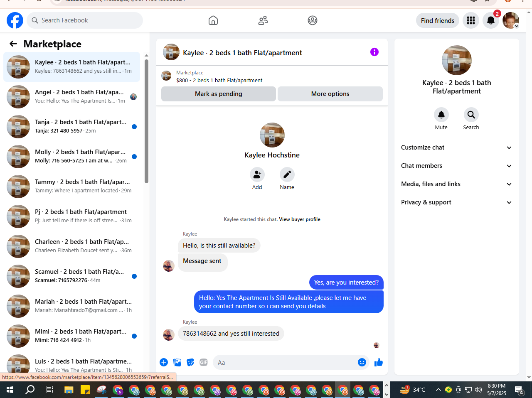This screenshot has width=532, height=398.
Task: Click the '7863148662 and yes still interested' message
Action: [x=231, y=334]
